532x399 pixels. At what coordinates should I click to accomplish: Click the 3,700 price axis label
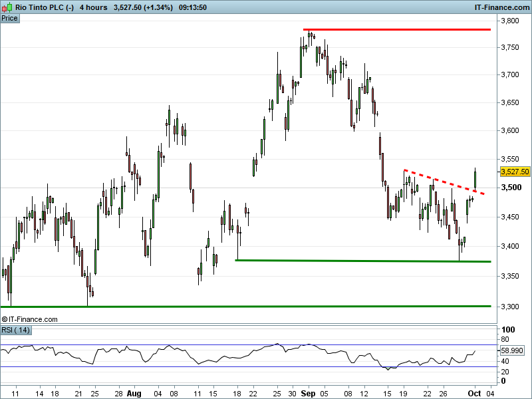point(510,74)
